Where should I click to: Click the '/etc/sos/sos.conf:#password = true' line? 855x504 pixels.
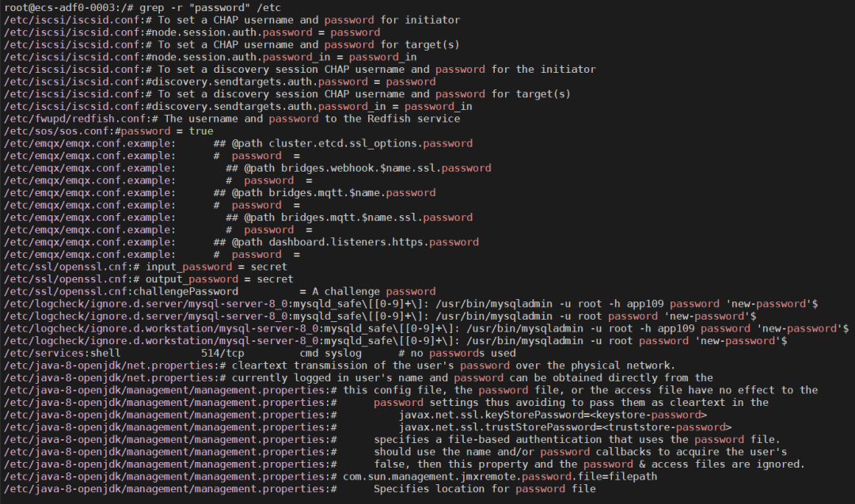[x=108, y=131]
